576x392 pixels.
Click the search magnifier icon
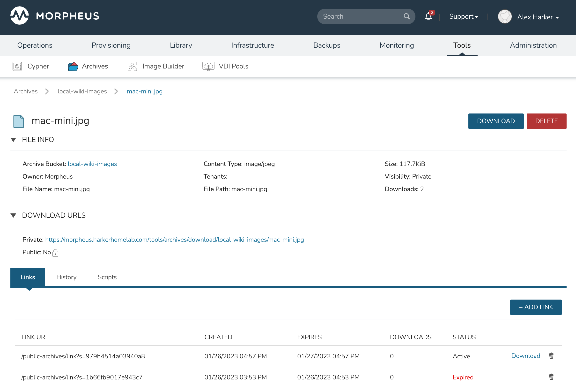pos(407,16)
